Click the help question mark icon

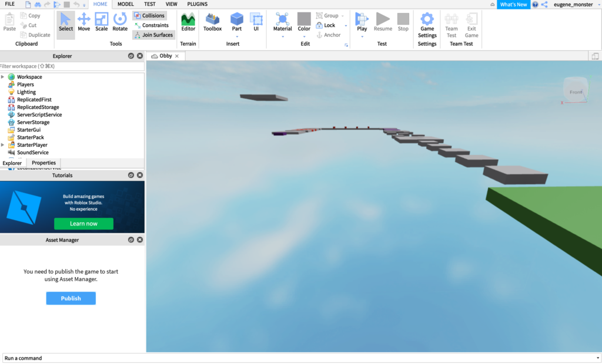coord(535,5)
